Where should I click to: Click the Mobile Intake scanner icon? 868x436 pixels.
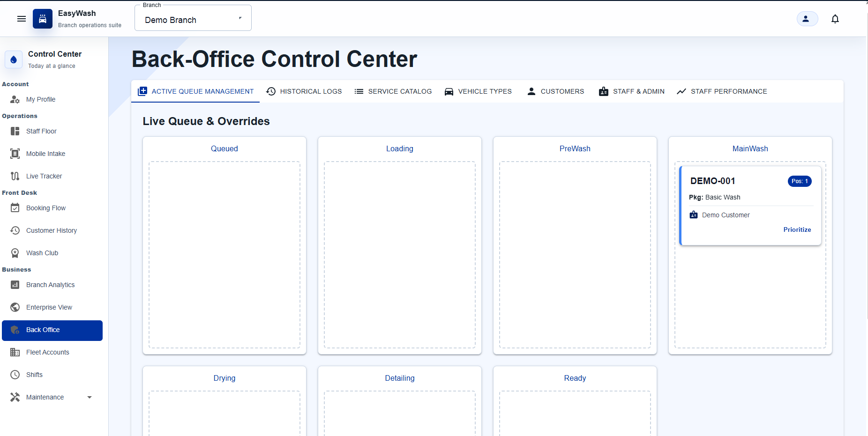tap(15, 154)
